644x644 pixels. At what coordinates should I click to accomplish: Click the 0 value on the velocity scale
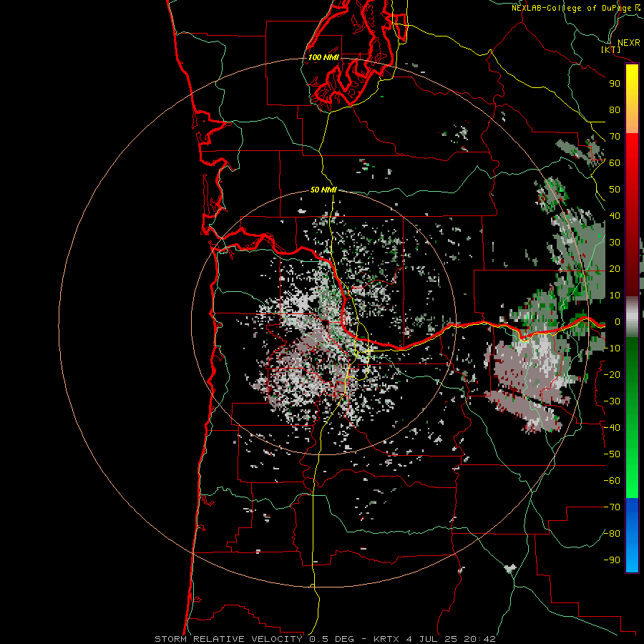[x=618, y=322]
